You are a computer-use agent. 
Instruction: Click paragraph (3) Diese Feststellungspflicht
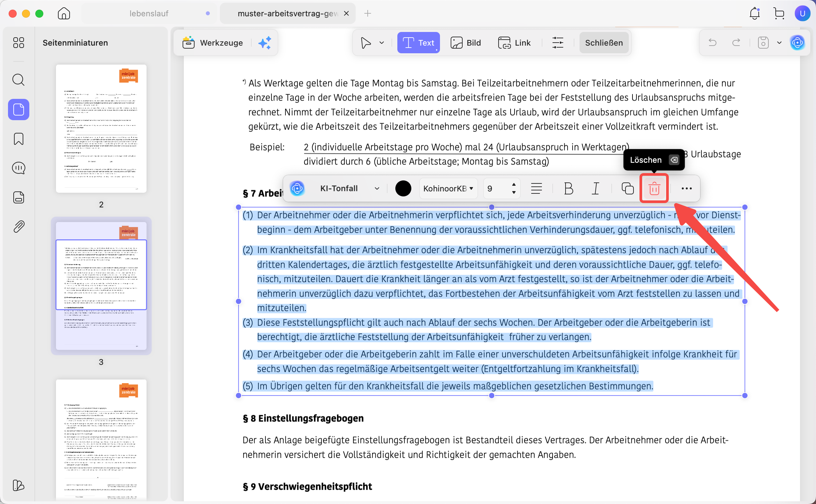coord(478,330)
